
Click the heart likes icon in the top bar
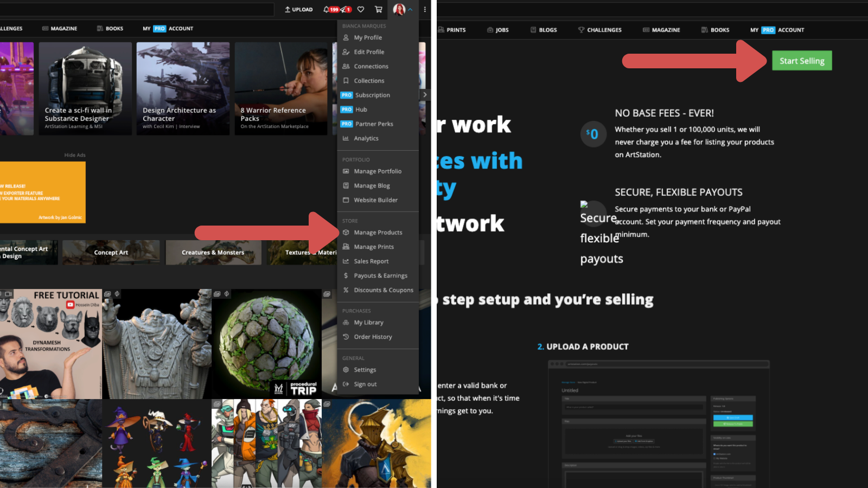pyautogui.click(x=361, y=9)
